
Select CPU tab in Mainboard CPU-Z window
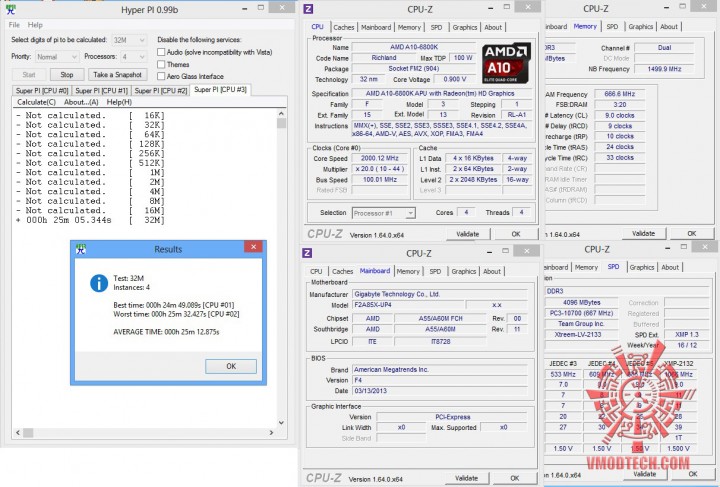click(x=316, y=272)
